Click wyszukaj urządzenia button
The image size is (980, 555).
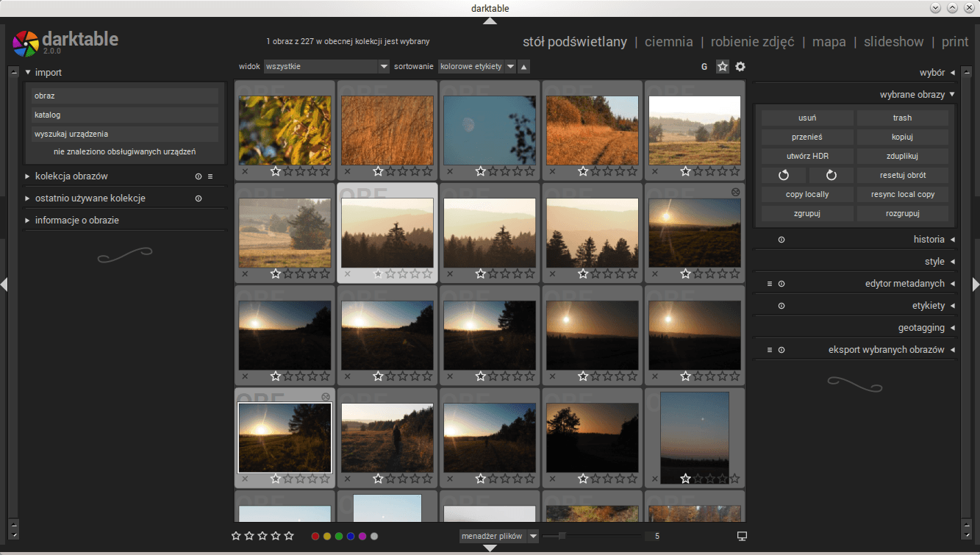click(124, 134)
